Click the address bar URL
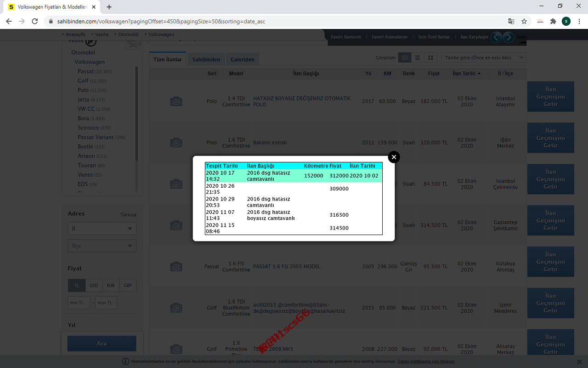The width and height of the screenshot is (588, 368). click(161, 21)
